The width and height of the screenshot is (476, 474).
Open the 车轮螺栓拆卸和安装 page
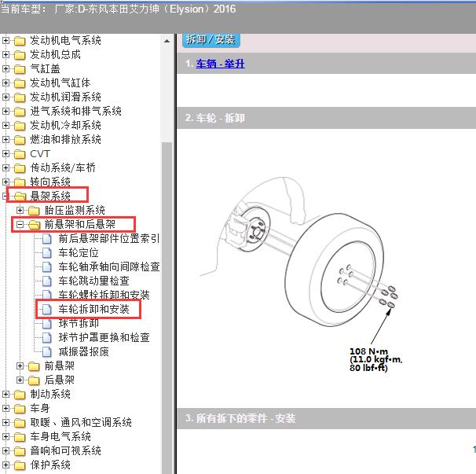(x=104, y=295)
